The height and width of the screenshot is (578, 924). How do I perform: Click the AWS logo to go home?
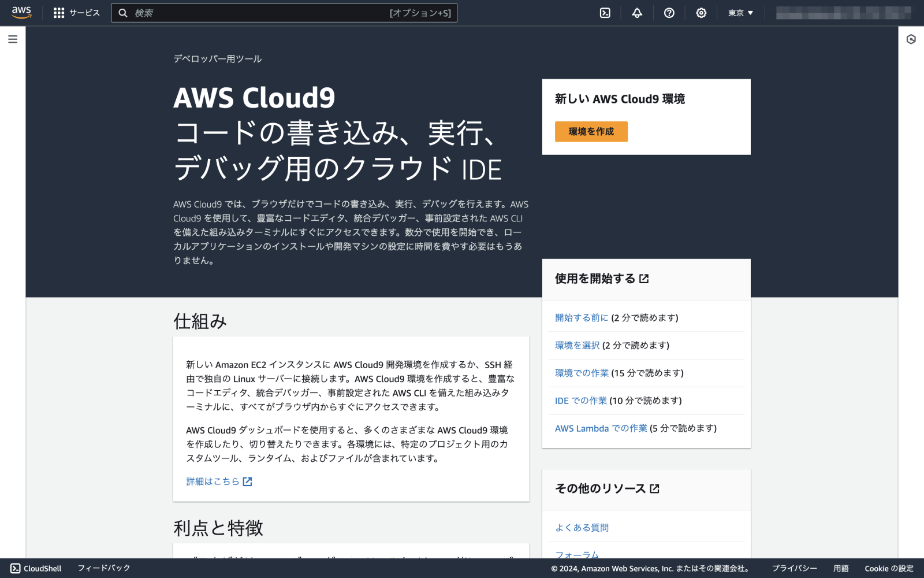tap(21, 12)
